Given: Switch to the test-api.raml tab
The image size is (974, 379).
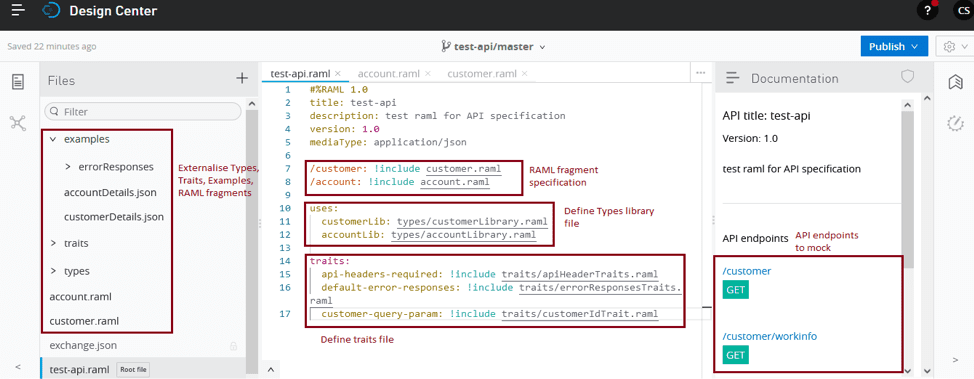Looking at the screenshot, I should pyautogui.click(x=301, y=73).
